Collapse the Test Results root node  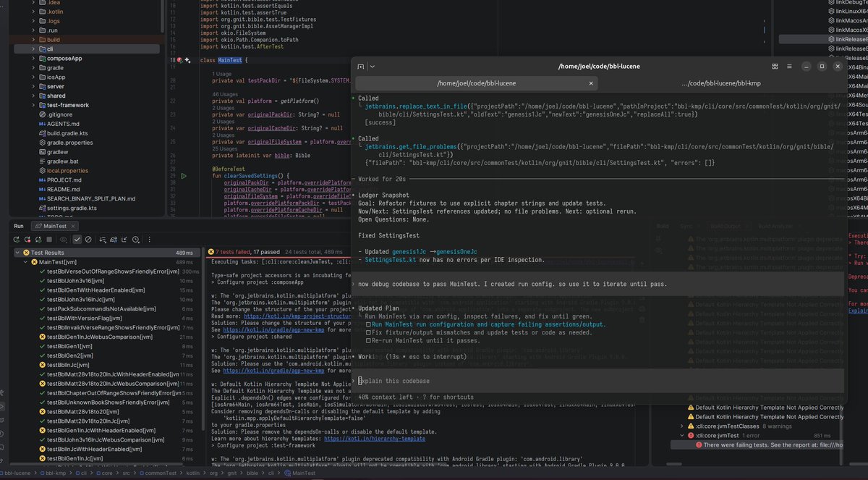coord(17,253)
